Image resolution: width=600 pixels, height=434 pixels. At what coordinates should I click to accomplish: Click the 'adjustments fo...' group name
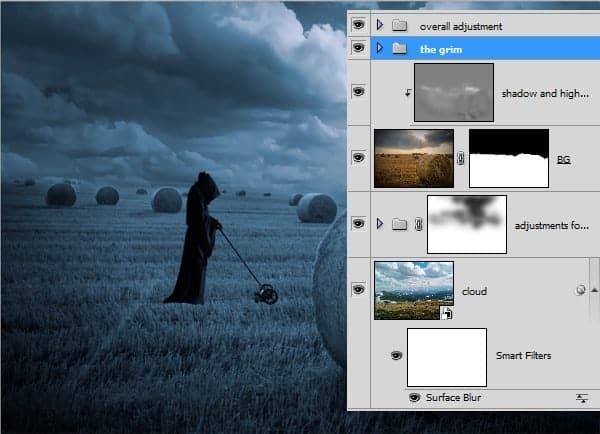tap(551, 225)
